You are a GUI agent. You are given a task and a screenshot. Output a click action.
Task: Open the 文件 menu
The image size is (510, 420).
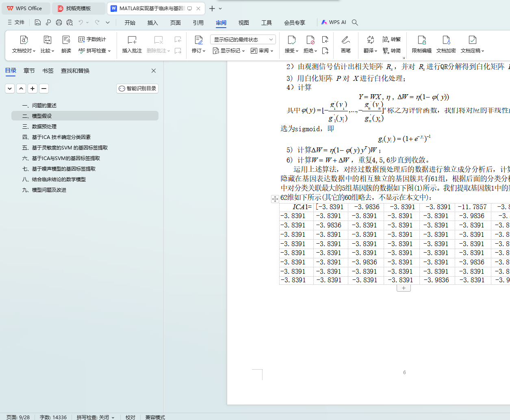16,22
